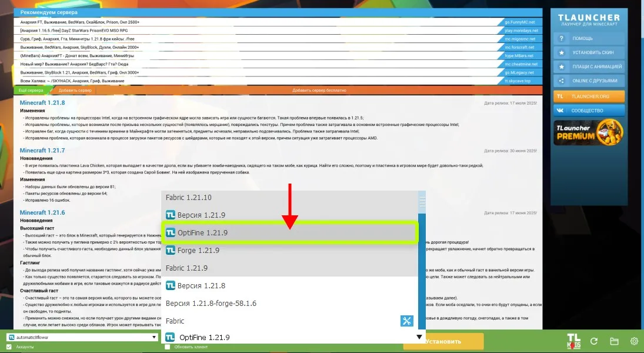This screenshot has height=353, width=644.
Task: Open the automatic8flower account dropdown
Action: pyautogui.click(x=82, y=337)
